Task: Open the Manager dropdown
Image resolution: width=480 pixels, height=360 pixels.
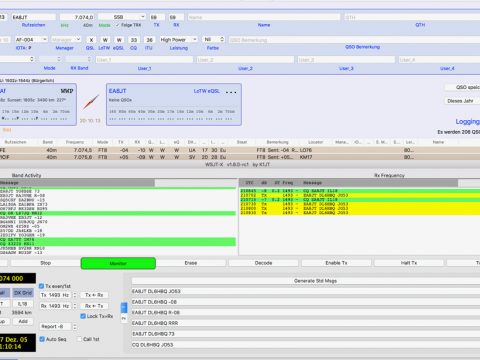Action: click(66, 39)
